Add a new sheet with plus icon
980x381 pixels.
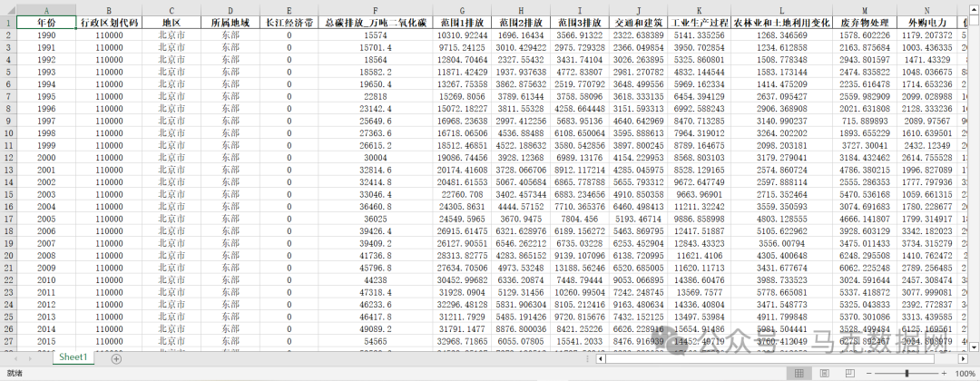pos(116,358)
